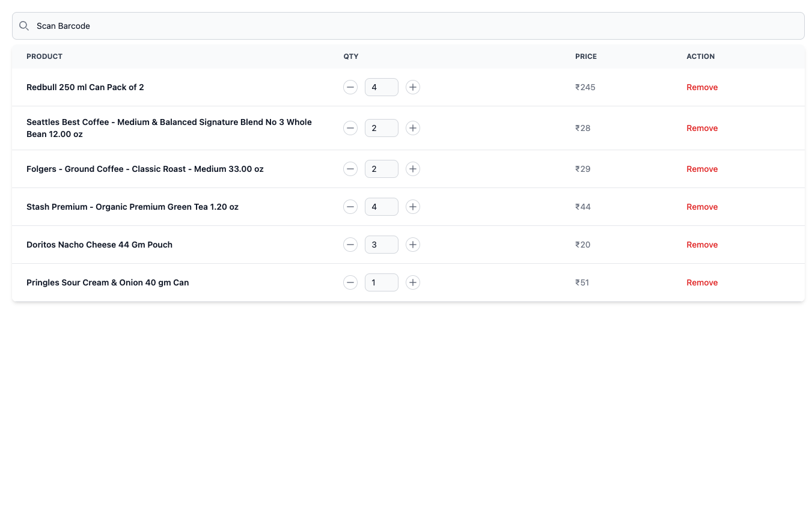
Task: Remove Redbull 250 ml Can Pack of 2
Action: (x=702, y=87)
